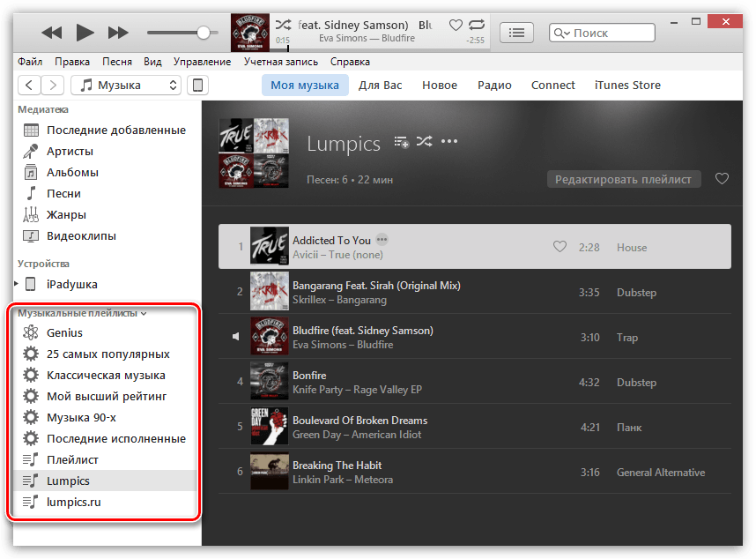Open the Учетная запись menu

pos(280,62)
